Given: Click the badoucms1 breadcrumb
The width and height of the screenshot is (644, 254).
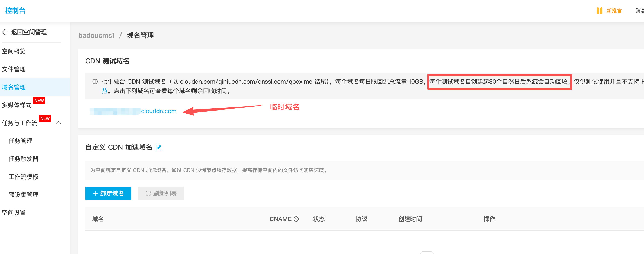Looking at the screenshot, I should 97,35.
